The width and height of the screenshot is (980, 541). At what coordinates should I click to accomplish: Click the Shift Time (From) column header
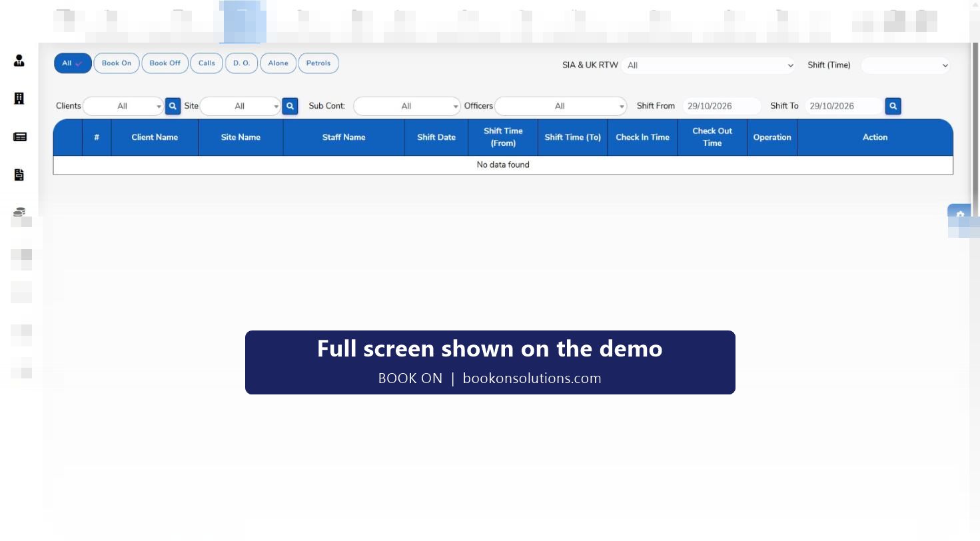503,137
